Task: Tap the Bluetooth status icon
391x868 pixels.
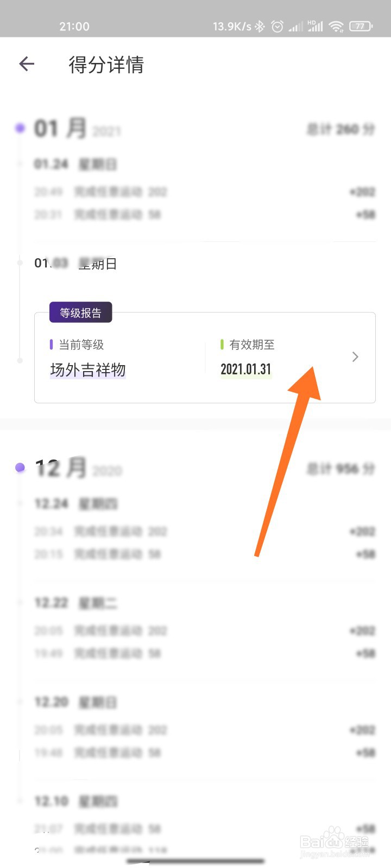Action: 260,26
